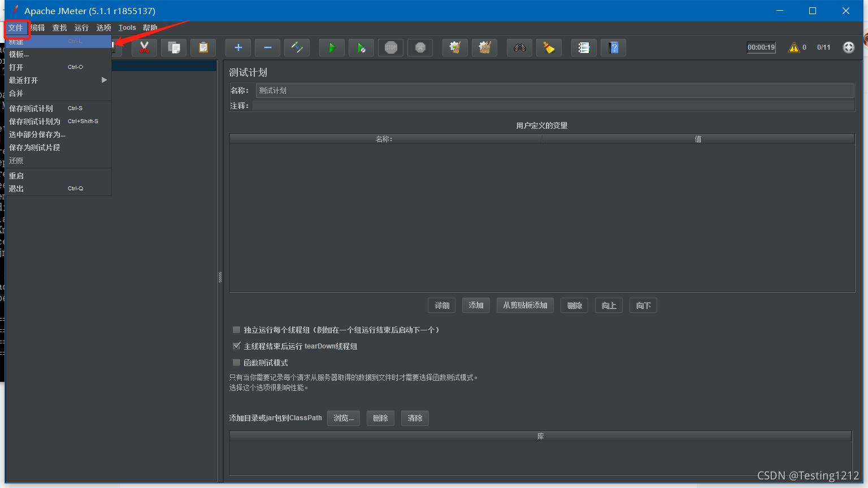
Task: Click the 库 library column header
Action: [x=541, y=436]
